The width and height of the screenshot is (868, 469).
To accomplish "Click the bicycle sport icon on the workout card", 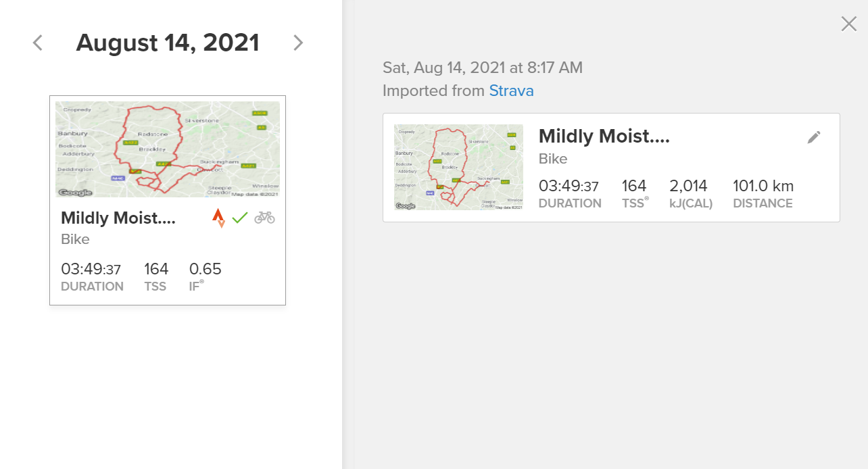I will [x=264, y=218].
